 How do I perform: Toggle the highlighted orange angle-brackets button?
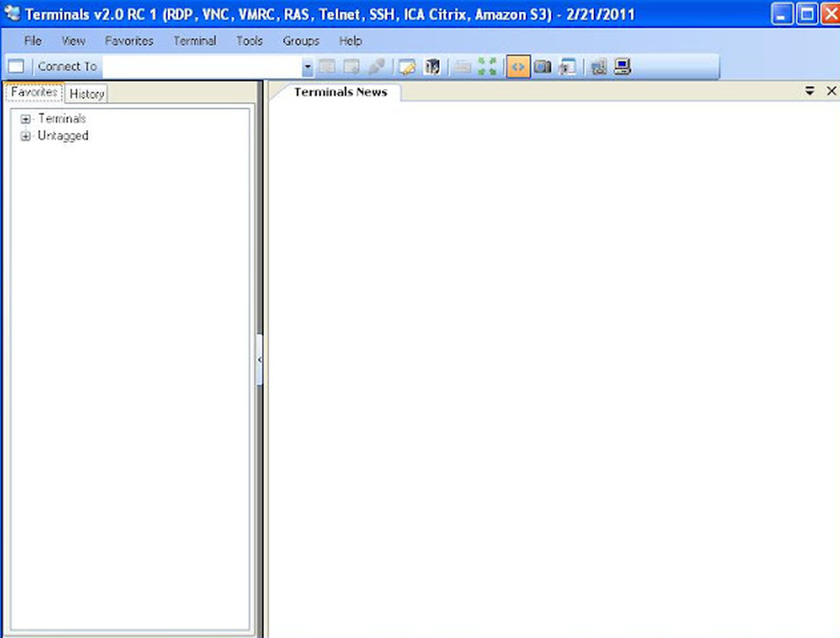518,67
